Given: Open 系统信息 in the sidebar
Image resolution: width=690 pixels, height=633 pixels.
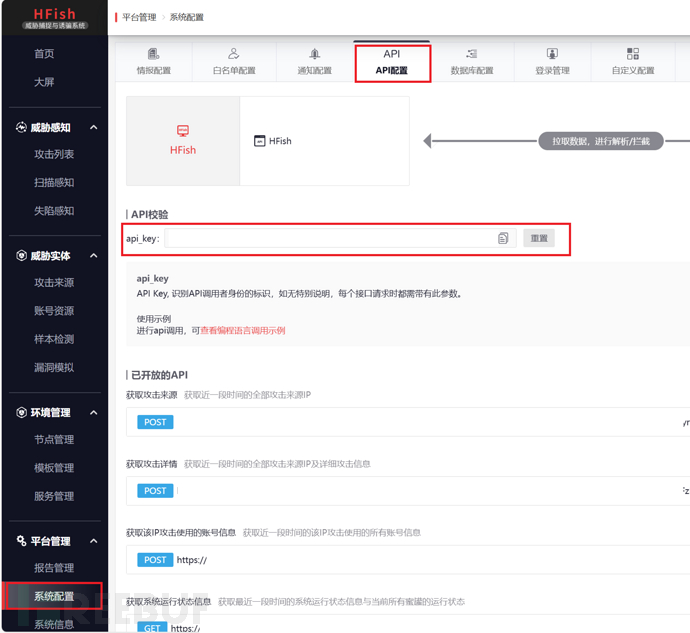Looking at the screenshot, I should tap(54, 624).
